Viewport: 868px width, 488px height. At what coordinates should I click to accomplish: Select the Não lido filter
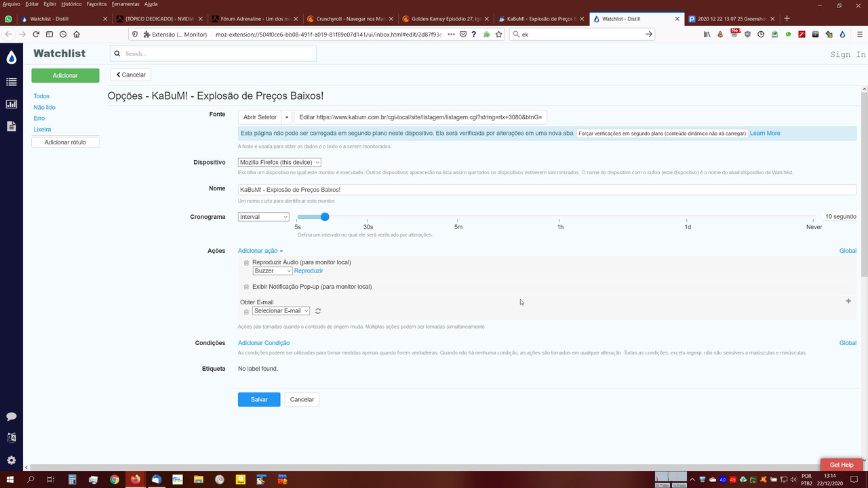tap(44, 107)
